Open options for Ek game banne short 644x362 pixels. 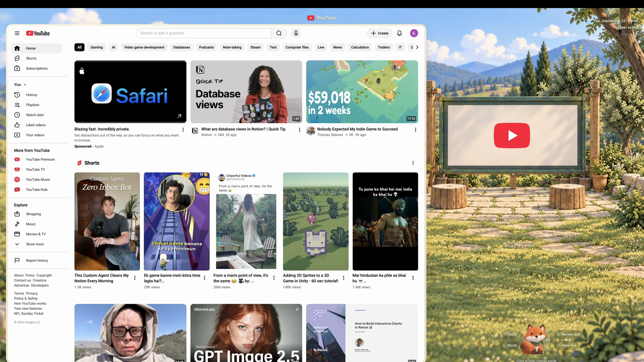click(204, 278)
